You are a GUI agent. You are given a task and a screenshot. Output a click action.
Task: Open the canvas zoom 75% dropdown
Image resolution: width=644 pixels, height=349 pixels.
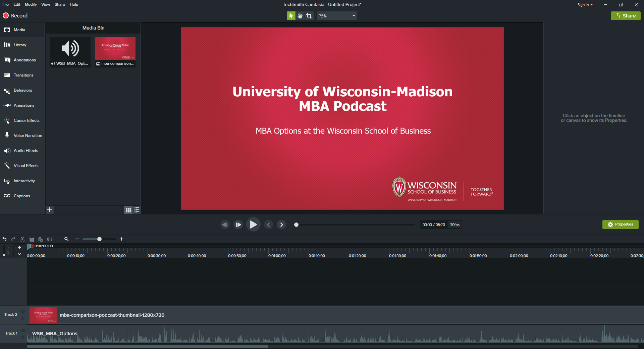pyautogui.click(x=337, y=16)
